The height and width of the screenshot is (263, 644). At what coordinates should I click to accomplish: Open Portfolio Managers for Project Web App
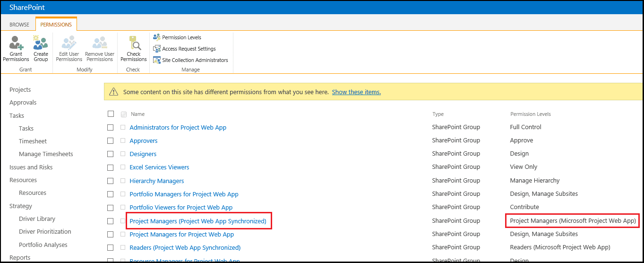184,194
